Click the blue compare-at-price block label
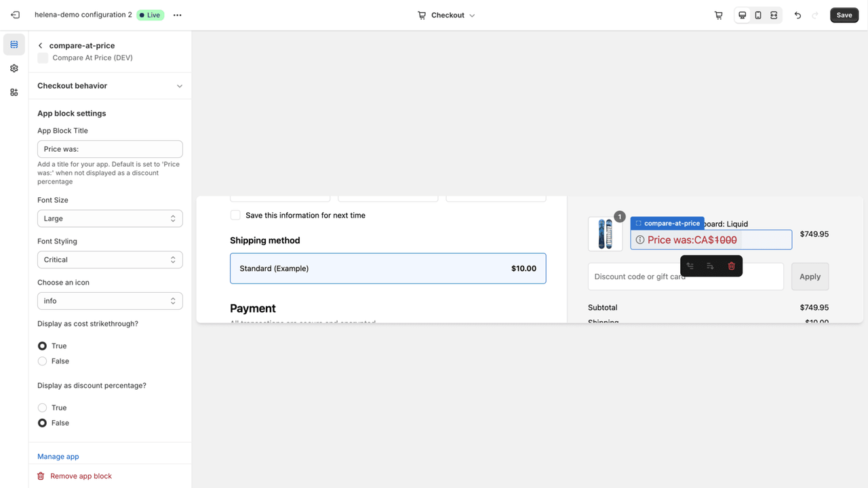The image size is (868, 488). pyautogui.click(x=667, y=223)
